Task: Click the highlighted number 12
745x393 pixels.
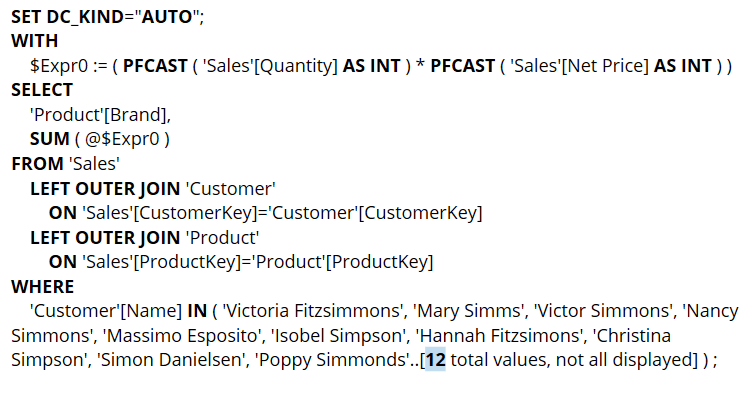Action: tap(435, 359)
